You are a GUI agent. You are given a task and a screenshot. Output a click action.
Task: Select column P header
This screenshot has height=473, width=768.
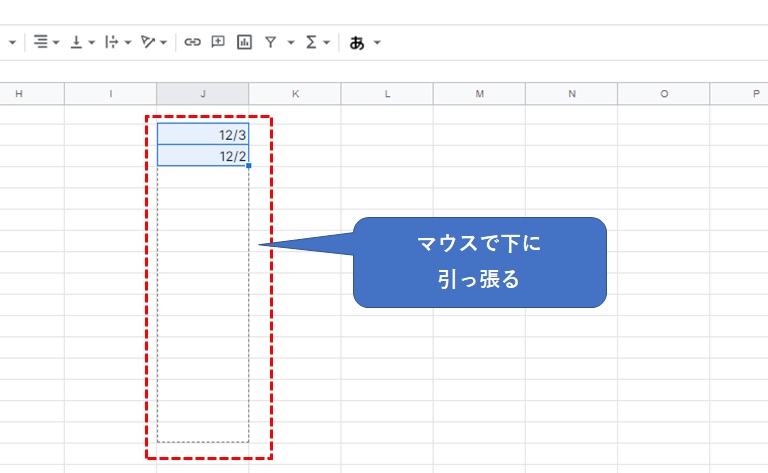tap(739, 94)
